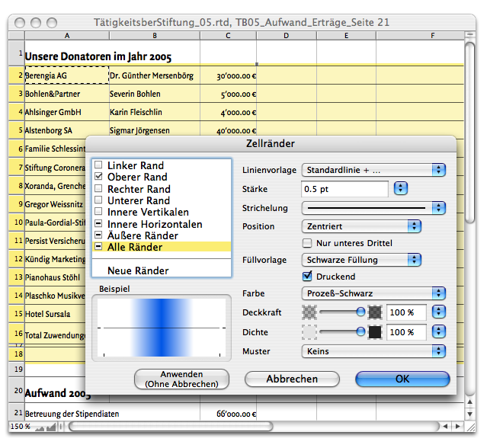Image resolution: width=487 pixels, height=448 pixels.
Task: Click the opaque Deckkraft maximum icon
Action: (x=375, y=312)
